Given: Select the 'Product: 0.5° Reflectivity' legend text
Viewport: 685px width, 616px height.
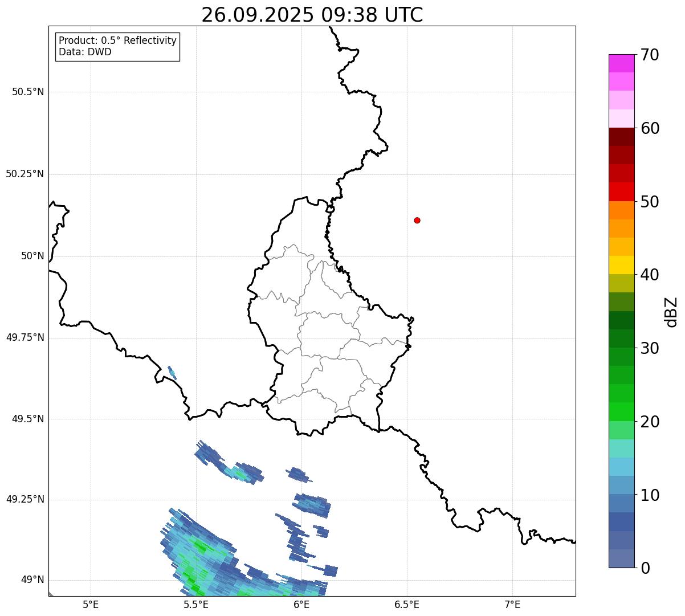Looking at the screenshot, I should coord(118,41).
